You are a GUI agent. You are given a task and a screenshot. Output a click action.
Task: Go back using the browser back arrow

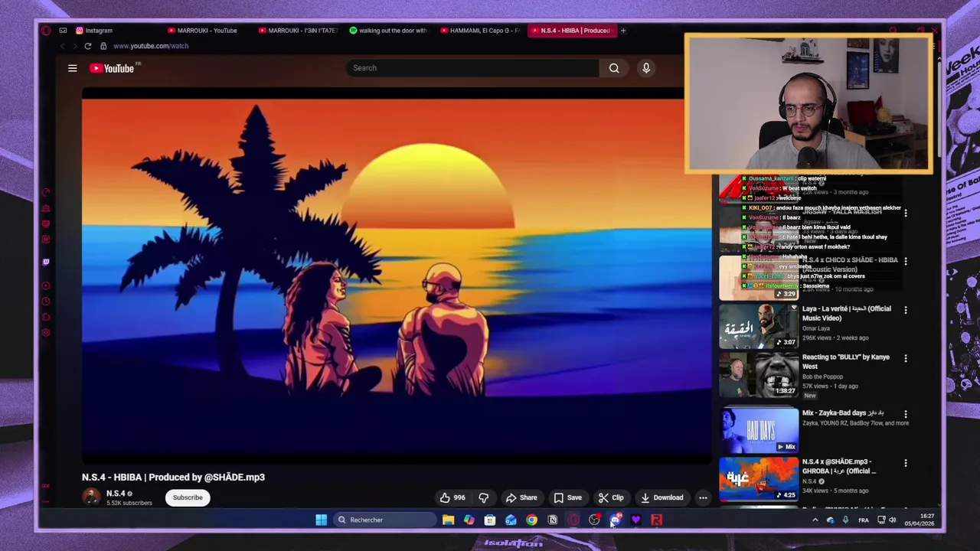pos(63,46)
